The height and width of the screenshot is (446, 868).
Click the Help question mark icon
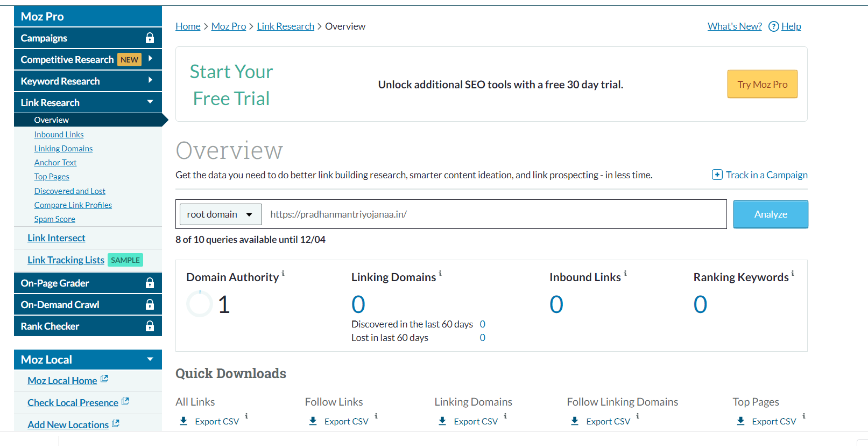pyautogui.click(x=773, y=26)
